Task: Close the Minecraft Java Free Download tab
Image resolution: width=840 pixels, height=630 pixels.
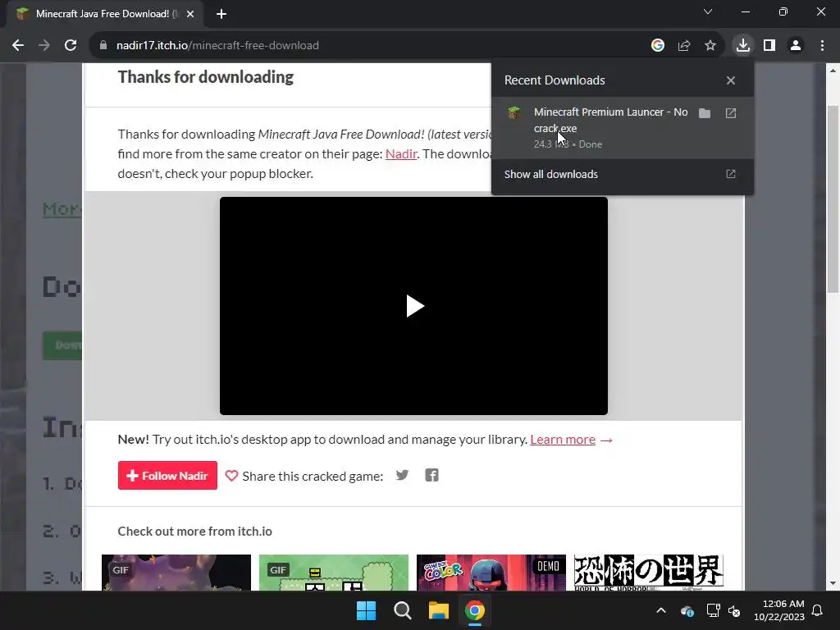Action: click(190, 14)
